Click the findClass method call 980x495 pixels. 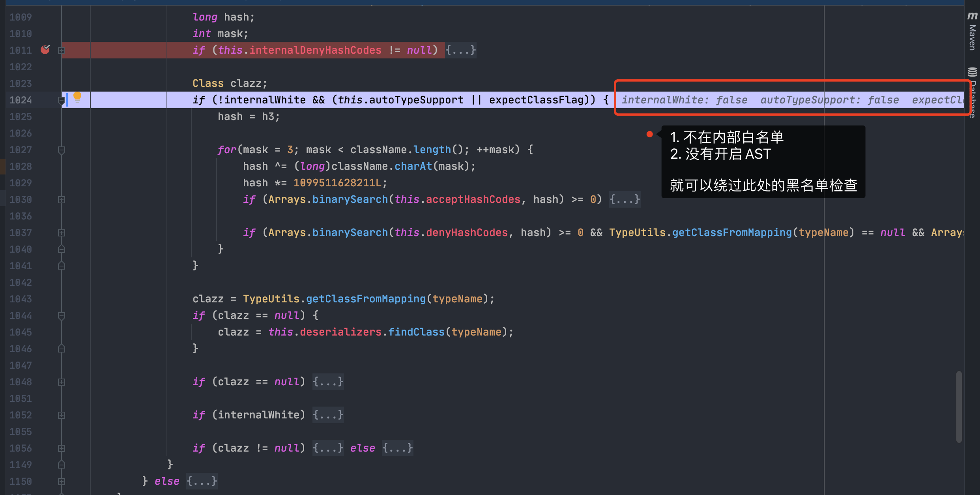416,332
